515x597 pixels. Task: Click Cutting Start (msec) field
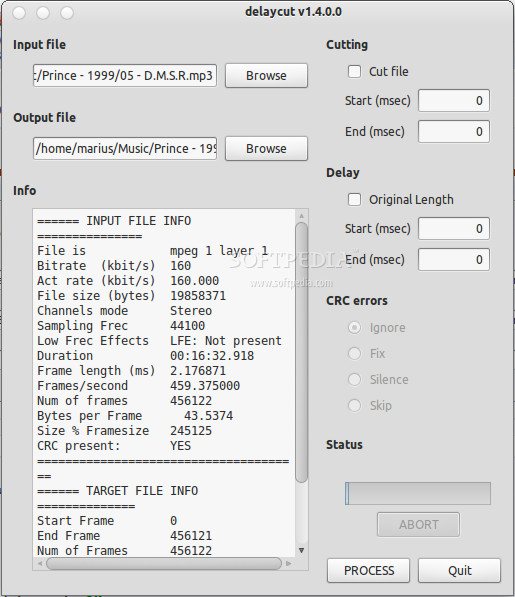[x=454, y=101]
